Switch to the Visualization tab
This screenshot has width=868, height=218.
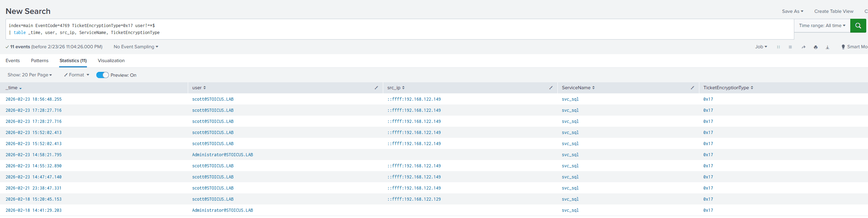[111, 61]
